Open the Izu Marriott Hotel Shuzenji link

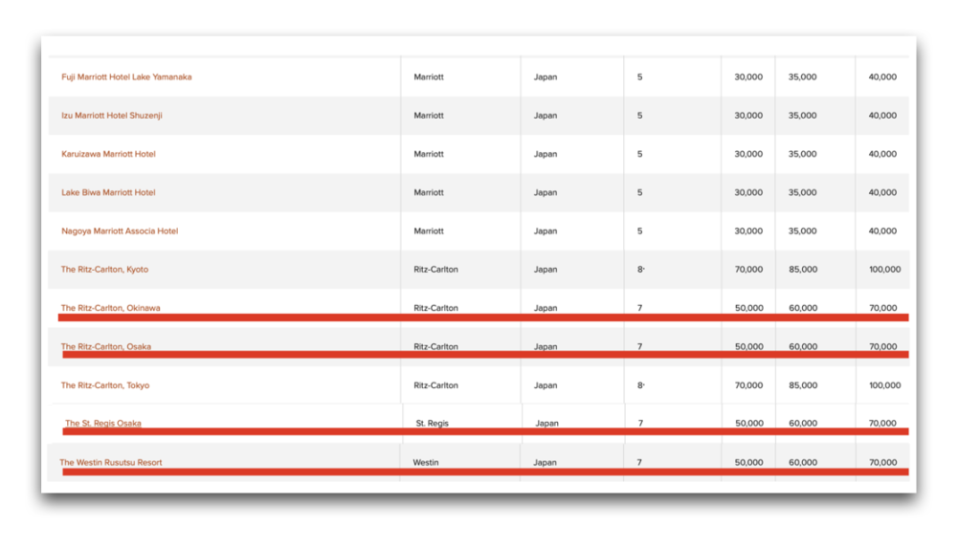click(x=112, y=116)
